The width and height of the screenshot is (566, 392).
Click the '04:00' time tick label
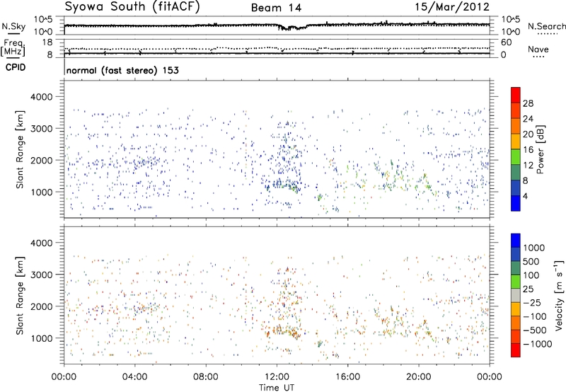tap(134, 377)
